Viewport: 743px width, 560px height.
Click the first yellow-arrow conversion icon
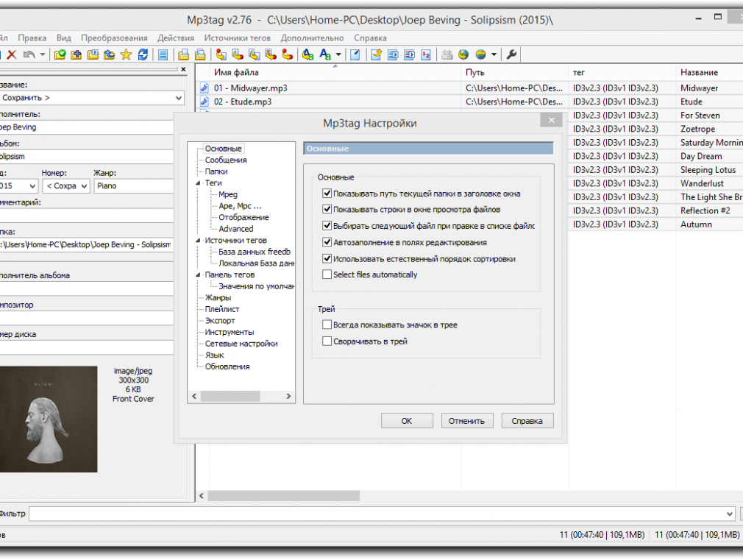(221, 54)
